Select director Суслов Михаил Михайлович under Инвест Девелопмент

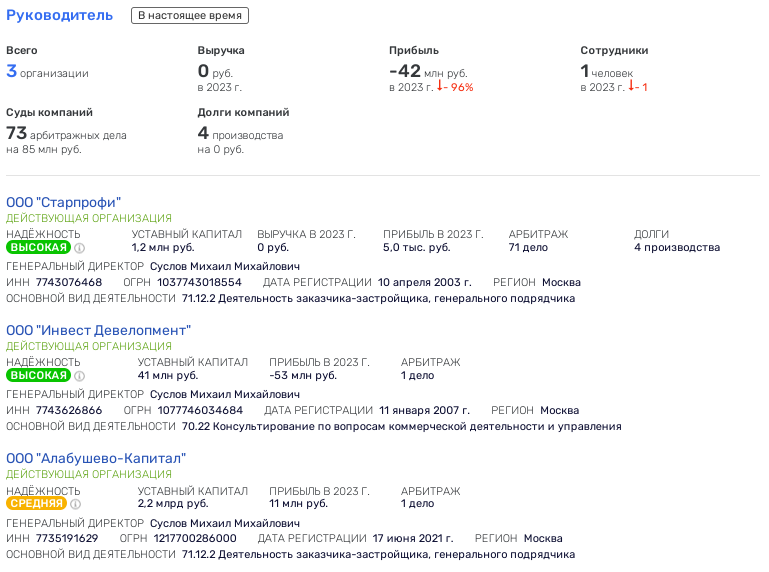point(225,394)
